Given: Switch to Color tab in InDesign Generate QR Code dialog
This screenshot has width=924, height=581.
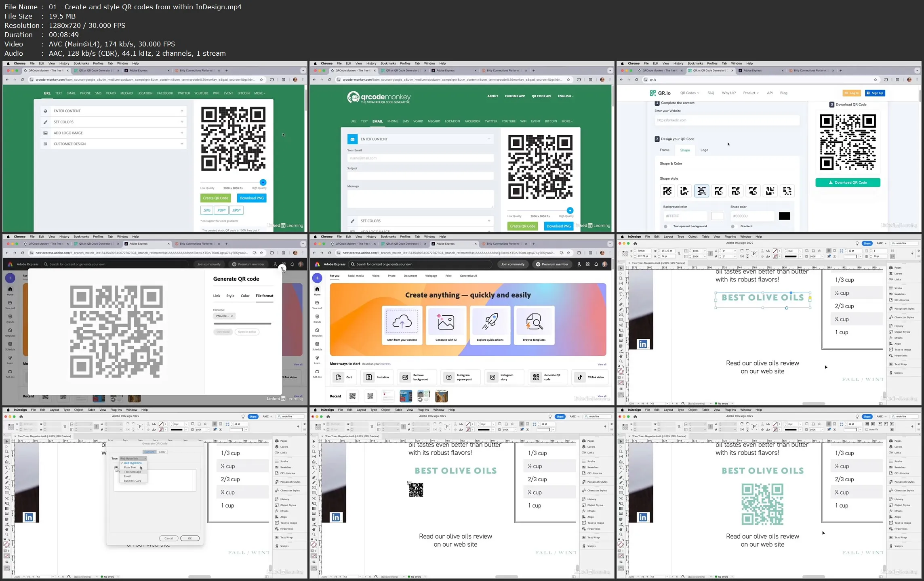Looking at the screenshot, I should (162, 452).
